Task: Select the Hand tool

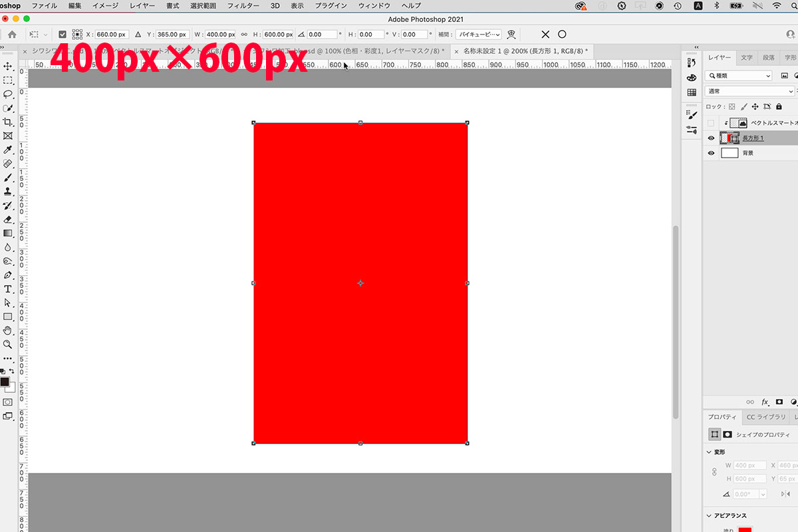Action: [x=8, y=331]
